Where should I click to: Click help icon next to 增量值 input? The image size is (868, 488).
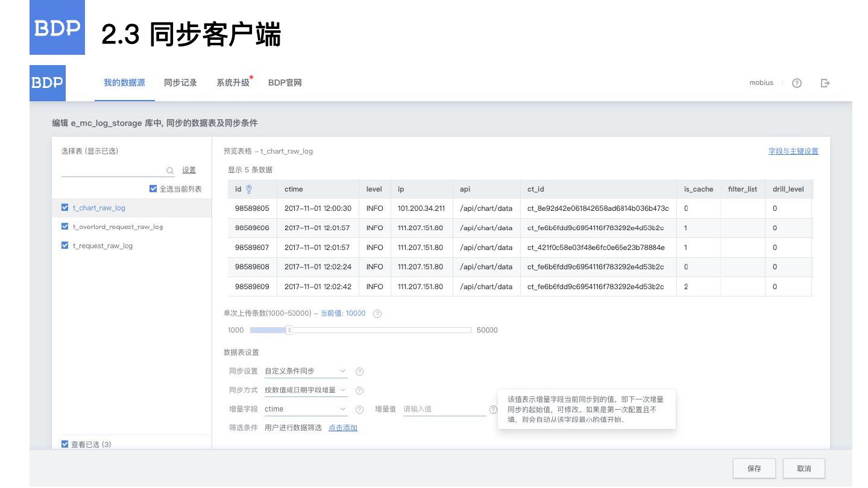tap(493, 410)
